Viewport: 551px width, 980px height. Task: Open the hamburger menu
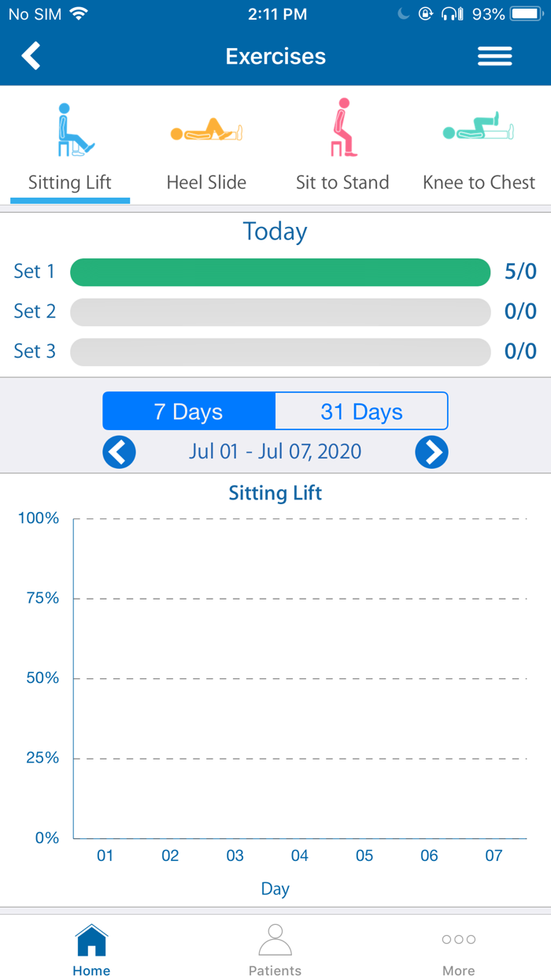click(x=494, y=56)
